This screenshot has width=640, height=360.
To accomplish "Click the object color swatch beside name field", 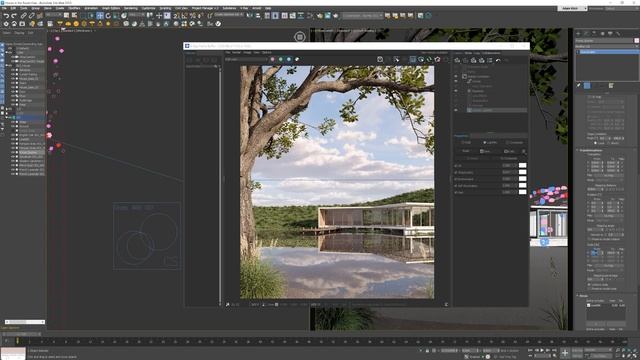I will [636, 40].
